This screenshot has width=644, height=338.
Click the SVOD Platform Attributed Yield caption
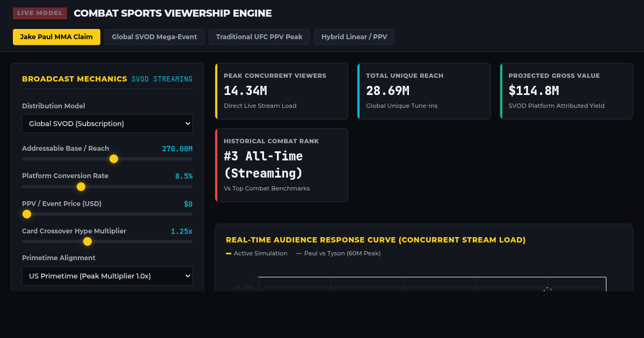coord(557,106)
